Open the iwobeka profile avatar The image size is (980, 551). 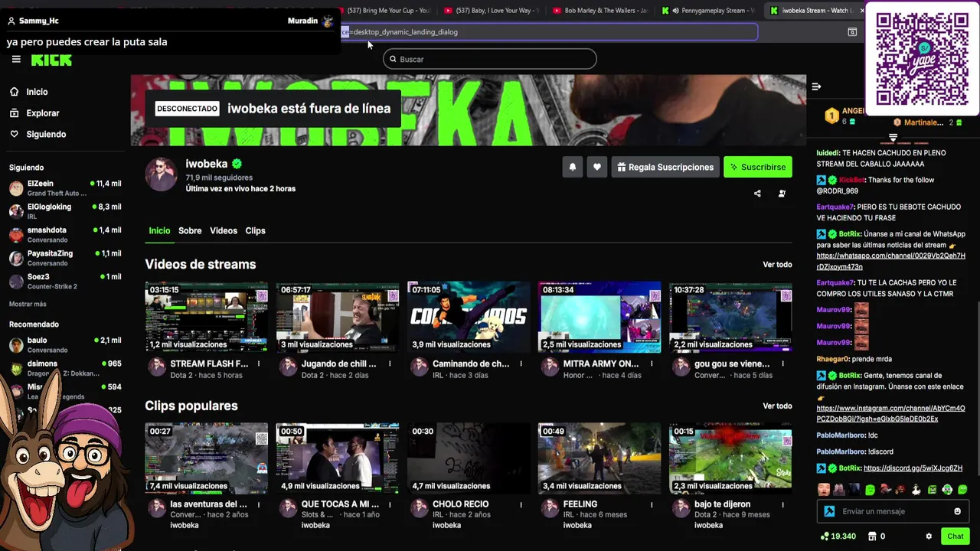(162, 174)
